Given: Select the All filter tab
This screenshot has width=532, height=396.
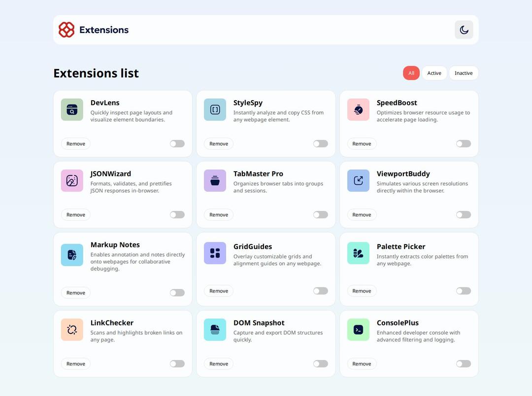Looking at the screenshot, I should (411, 73).
